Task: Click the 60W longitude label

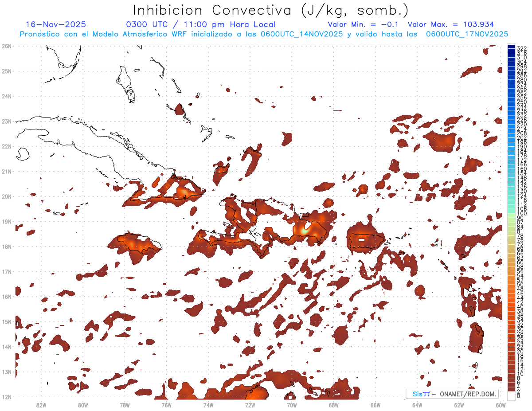Action: click(501, 405)
